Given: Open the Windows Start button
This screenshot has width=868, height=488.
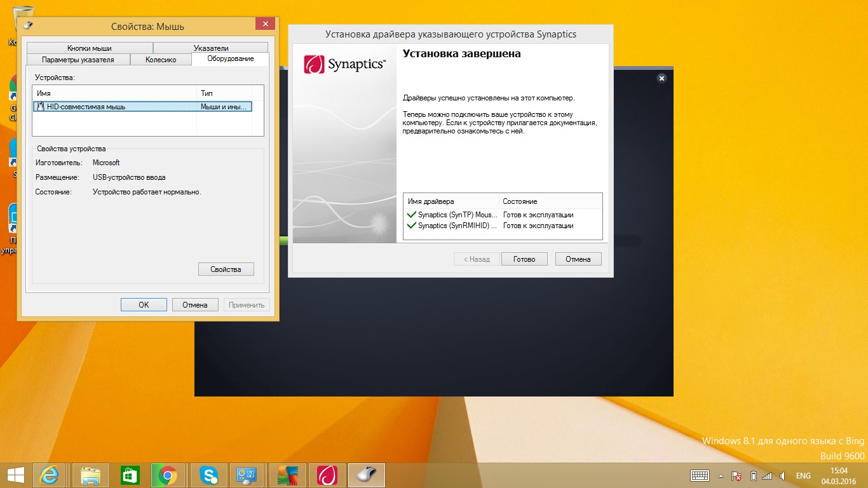Looking at the screenshot, I should 15,475.
